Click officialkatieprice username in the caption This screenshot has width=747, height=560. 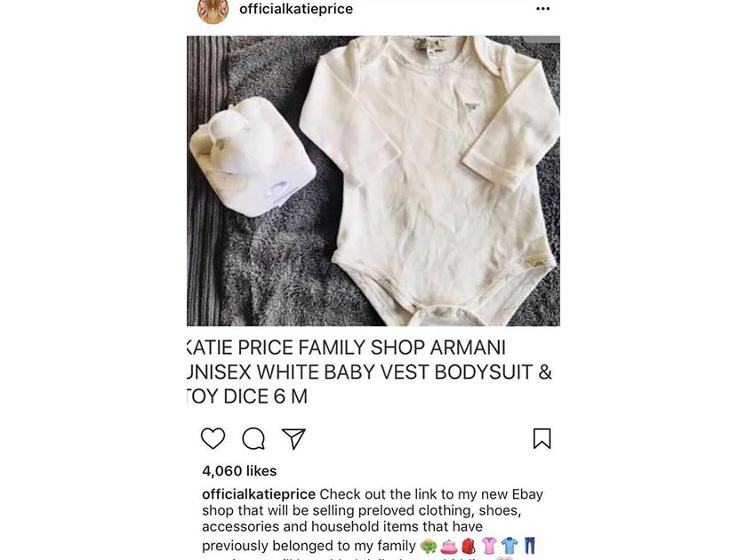[259, 494]
